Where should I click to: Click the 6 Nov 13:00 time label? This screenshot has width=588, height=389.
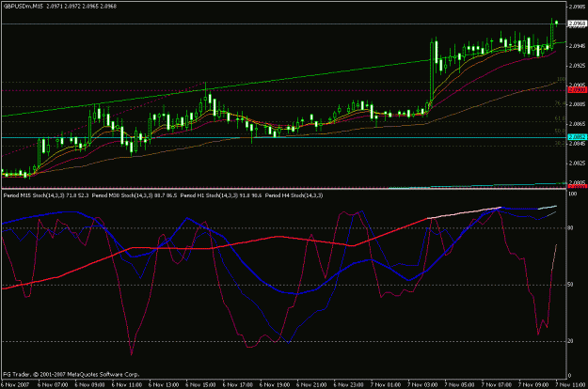click(x=164, y=385)
